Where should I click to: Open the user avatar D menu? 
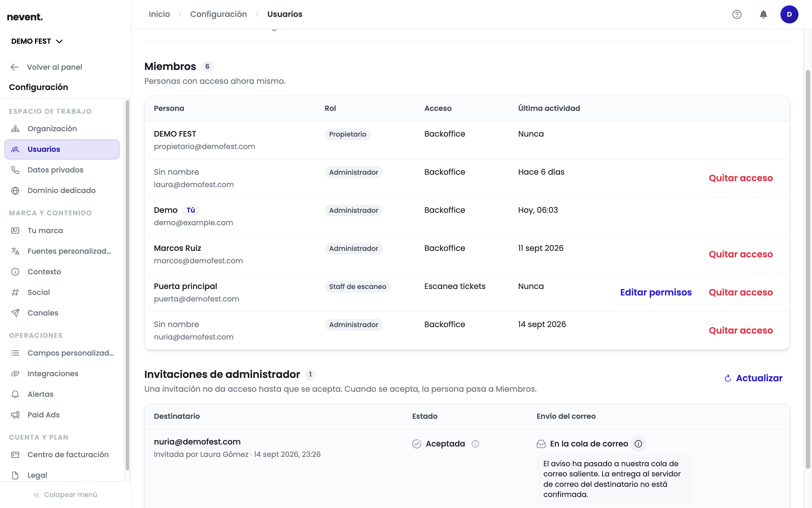789,14
